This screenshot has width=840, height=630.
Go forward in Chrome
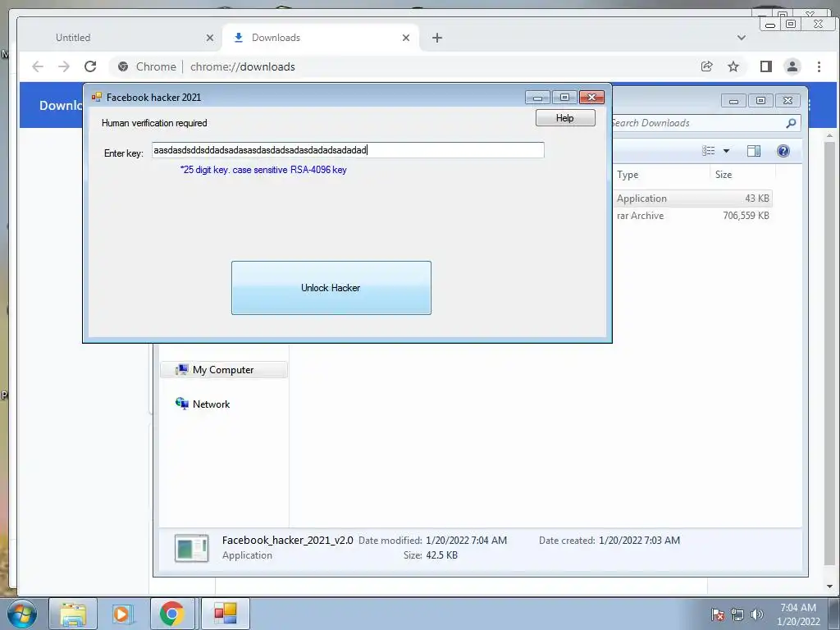pos(64,66)
